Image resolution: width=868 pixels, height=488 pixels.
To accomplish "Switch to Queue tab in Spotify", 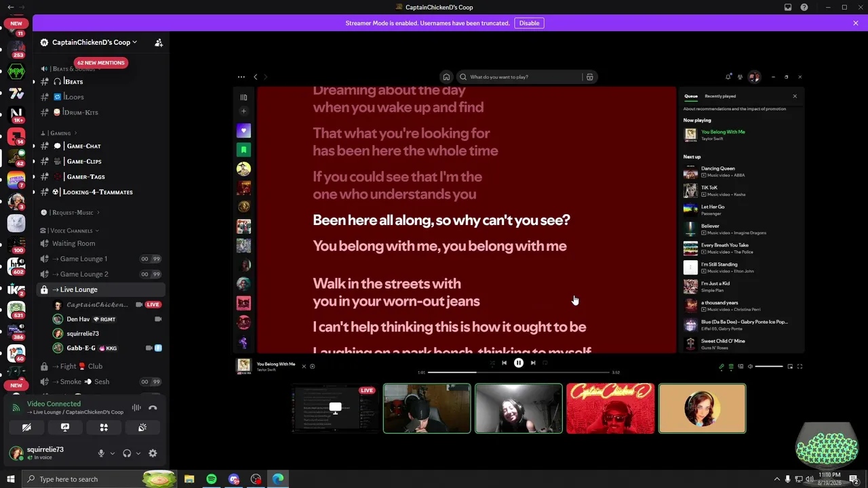I will (x=690, y=96).
